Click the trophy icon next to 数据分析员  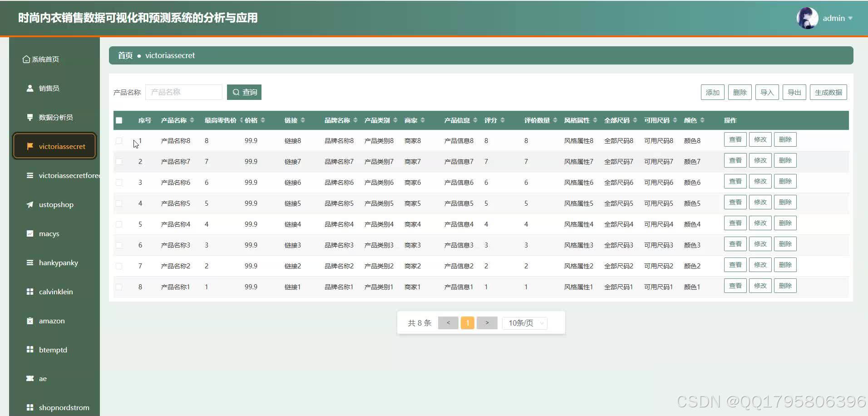(x=30, y=117)
